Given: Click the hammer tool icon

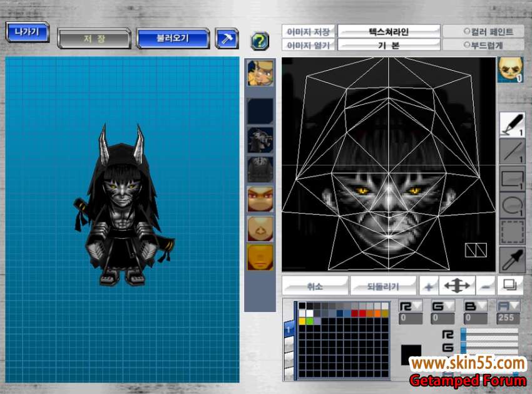Looking at the screenshot, I should (227, 38).
